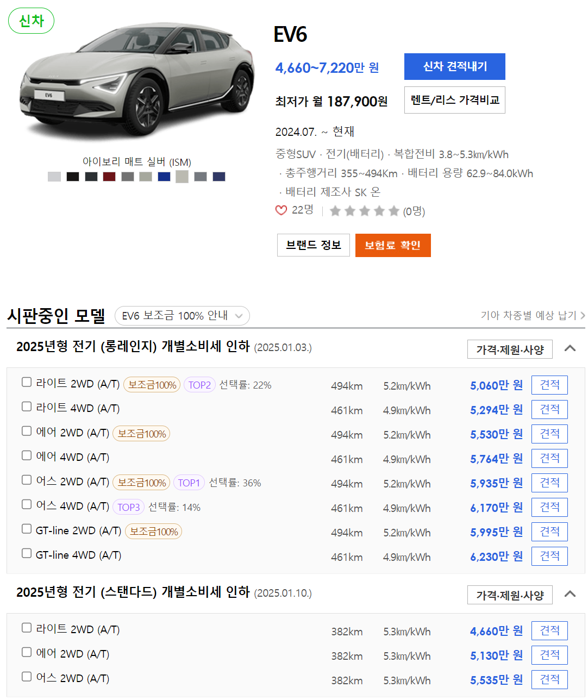Open 렌트/리스 가격비교

point(455,100)
